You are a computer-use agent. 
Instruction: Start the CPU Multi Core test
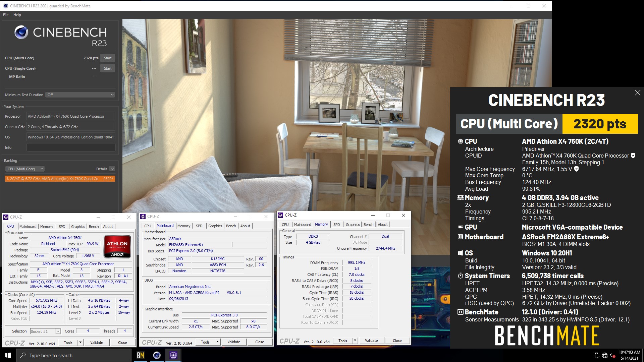click(108, 58)
